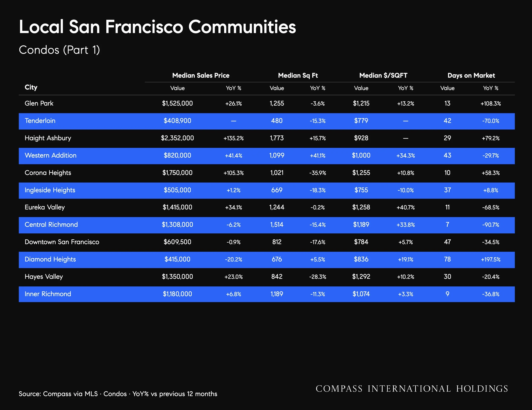The width and height of the screenshot is (532, 410).
Task: Select the 'Median Sales Price' column header
Action: tap(201, 75)
